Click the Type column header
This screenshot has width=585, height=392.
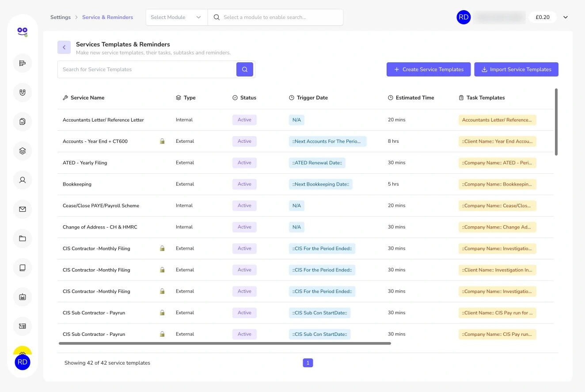click(x=186, y=98)
